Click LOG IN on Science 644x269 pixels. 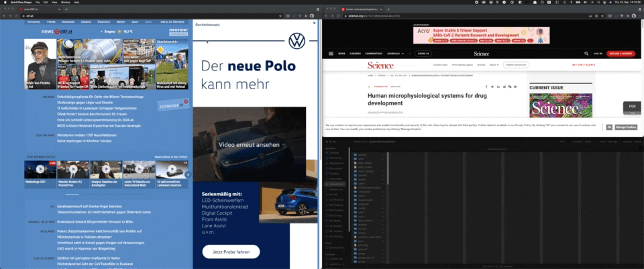click(x=598, y=54)
